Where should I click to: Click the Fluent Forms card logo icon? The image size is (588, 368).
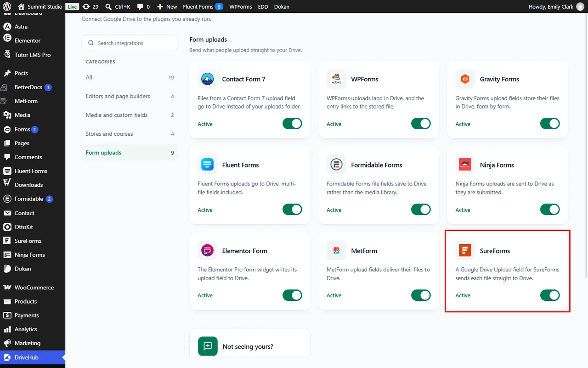click(208, 165)
